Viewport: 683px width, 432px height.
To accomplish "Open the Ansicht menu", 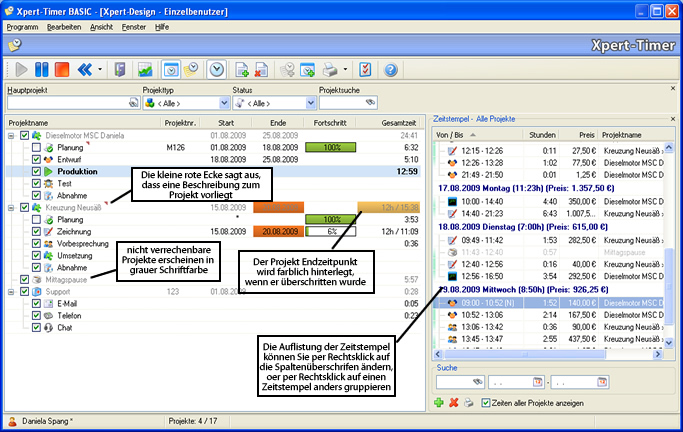I will pyautogui.click(x=101, y=27).
